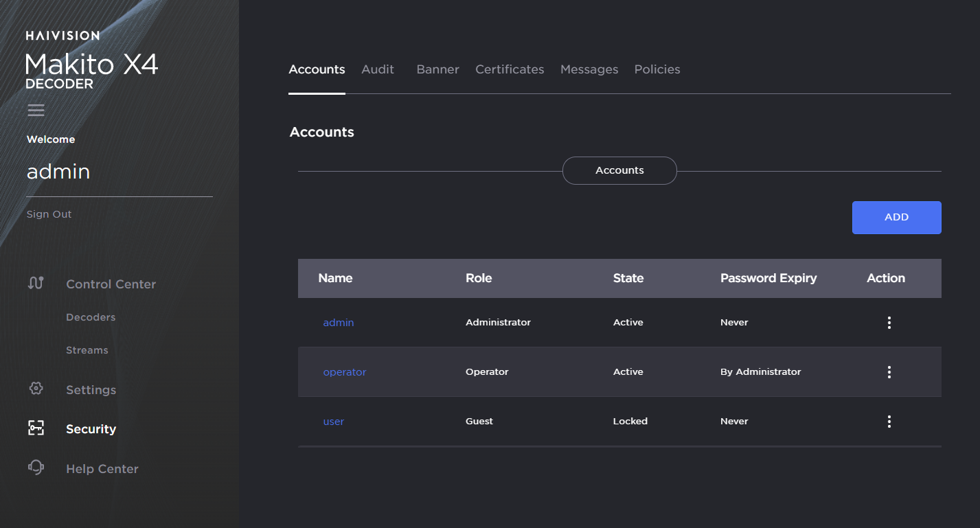
Task: Open the operator account details
Action: coord(344,371)
